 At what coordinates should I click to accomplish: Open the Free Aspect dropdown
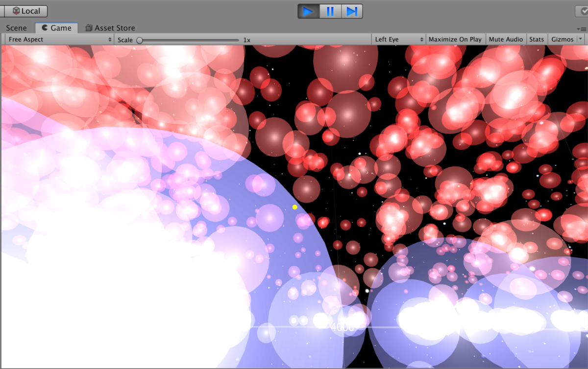(60, 39)
